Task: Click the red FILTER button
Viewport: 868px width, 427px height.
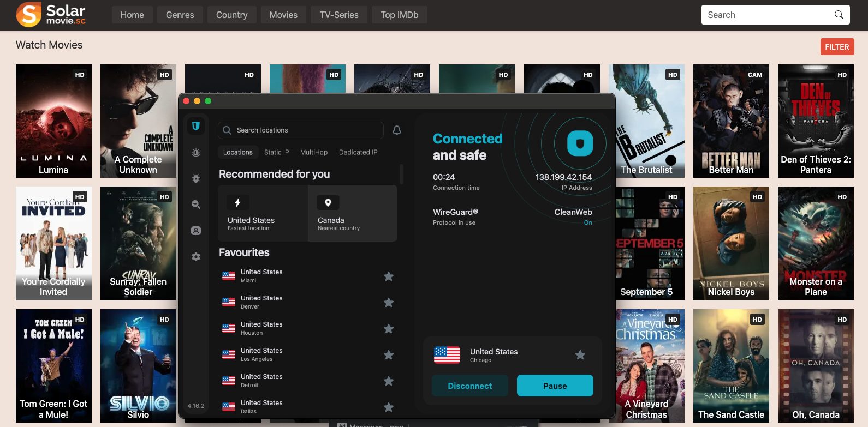Action: click(837, 47)
